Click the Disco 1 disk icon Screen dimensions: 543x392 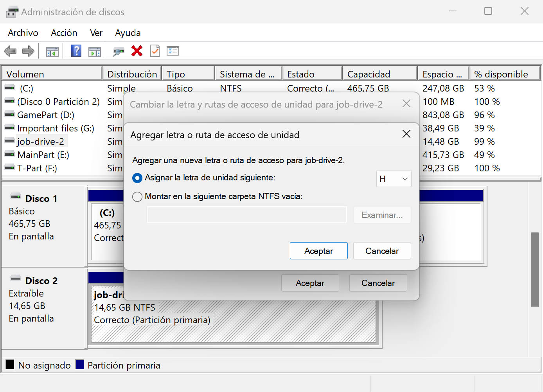(x=16, y=196)
